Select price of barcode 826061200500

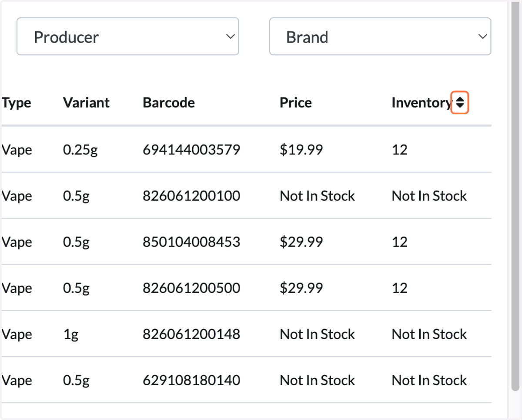coord(301,288)
